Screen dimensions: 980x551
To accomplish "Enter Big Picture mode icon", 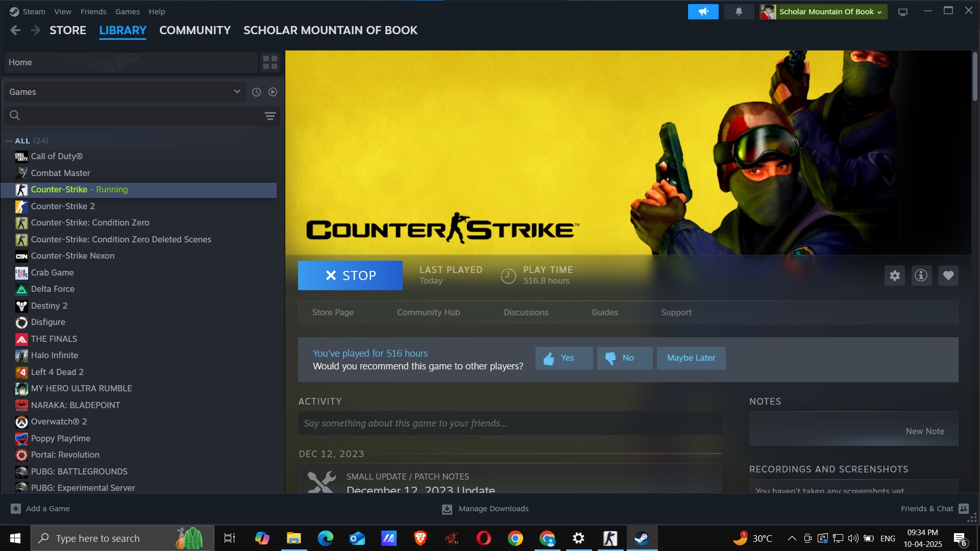I will (902, 12).
